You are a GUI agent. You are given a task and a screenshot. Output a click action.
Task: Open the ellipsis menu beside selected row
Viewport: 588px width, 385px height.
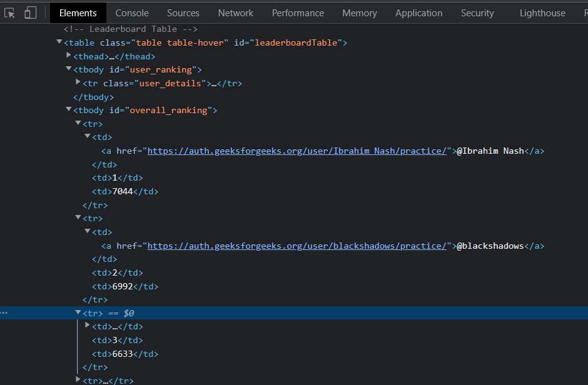(x=4, y=312)
